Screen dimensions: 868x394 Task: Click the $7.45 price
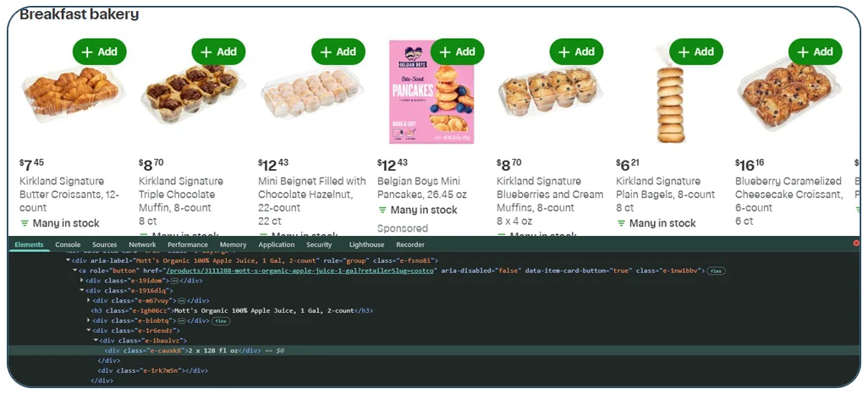(31, 164)
